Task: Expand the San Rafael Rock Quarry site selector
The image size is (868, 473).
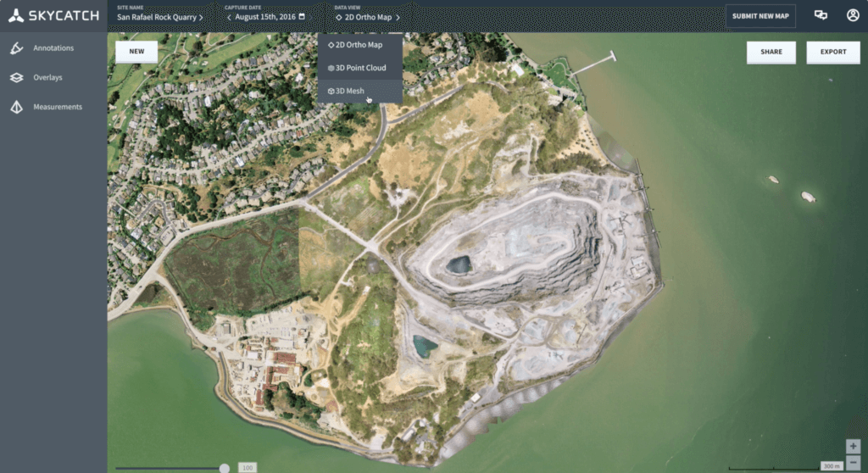Action: tap(160, 17)
